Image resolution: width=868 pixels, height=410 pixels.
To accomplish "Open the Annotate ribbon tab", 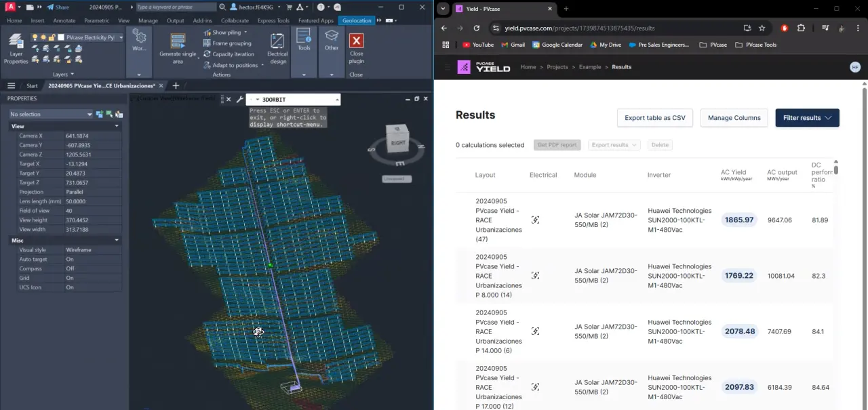I will pos(64,20).
